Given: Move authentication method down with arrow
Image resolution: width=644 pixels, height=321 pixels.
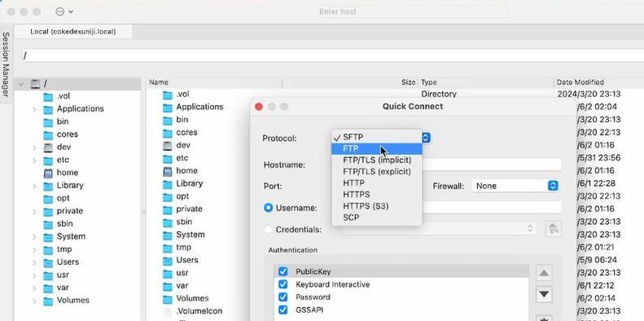Looking at the screenshot, I should click(x=544, y=294).
